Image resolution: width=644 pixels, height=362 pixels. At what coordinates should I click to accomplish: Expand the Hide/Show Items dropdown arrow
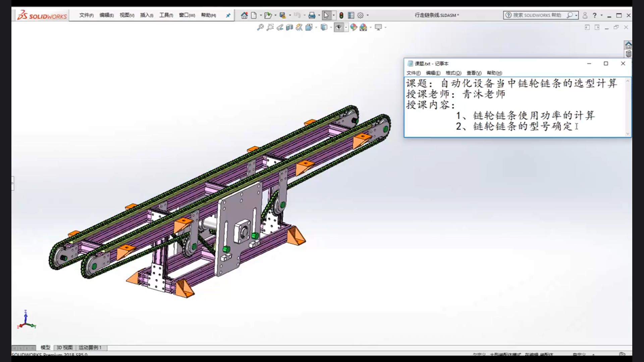click(x=346, y=27)
